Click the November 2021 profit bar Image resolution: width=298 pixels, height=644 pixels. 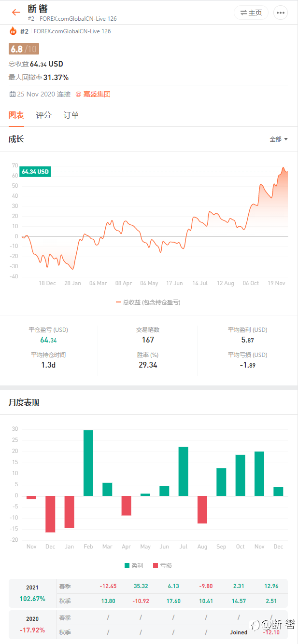259,474
